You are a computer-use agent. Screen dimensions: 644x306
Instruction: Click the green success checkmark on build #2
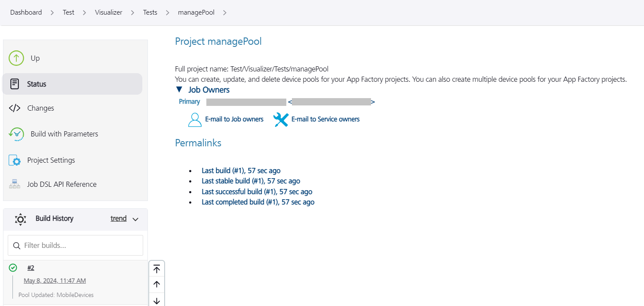click(x=13, y=267)
